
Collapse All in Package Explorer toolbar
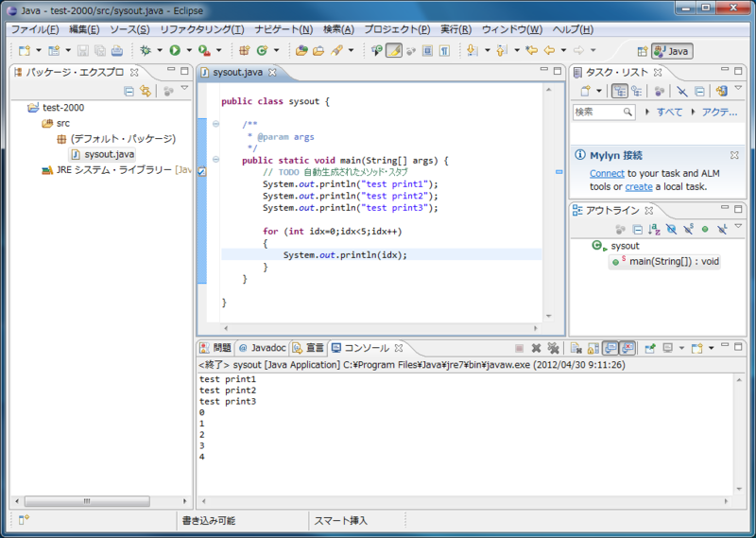(x=129, y=91)
